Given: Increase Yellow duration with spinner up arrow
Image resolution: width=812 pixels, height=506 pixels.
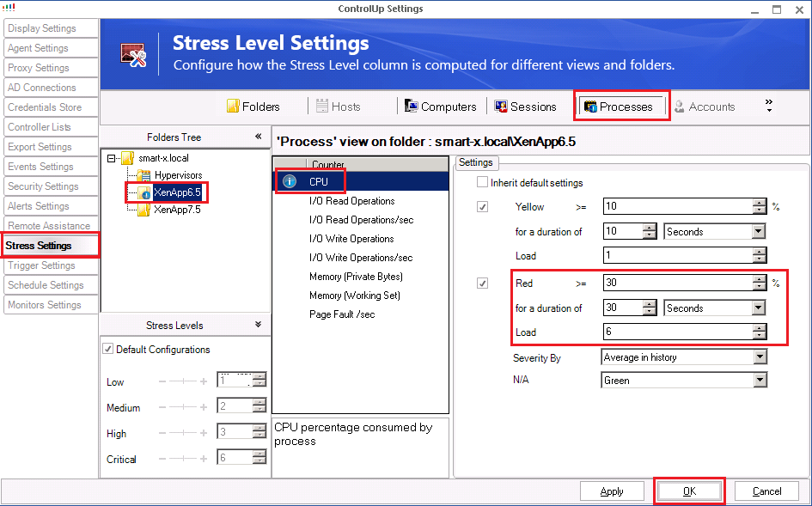Looking at the screenshot, I should [x=650, y=228].
